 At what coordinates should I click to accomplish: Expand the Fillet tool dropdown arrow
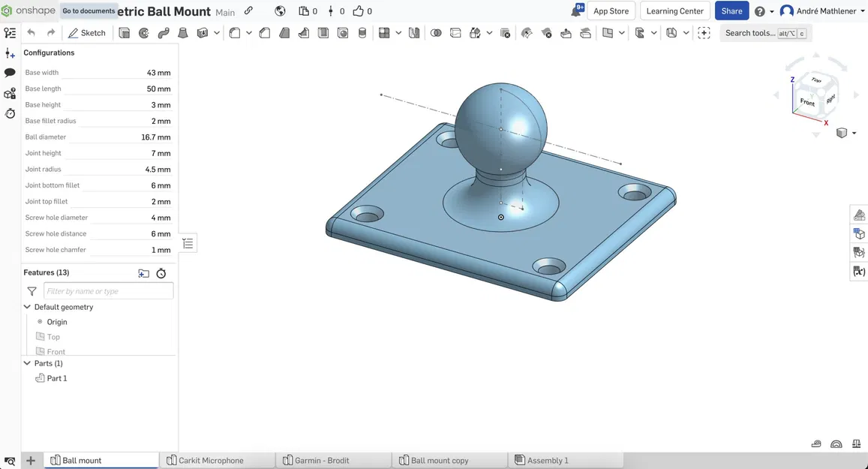tap(249, 33)
